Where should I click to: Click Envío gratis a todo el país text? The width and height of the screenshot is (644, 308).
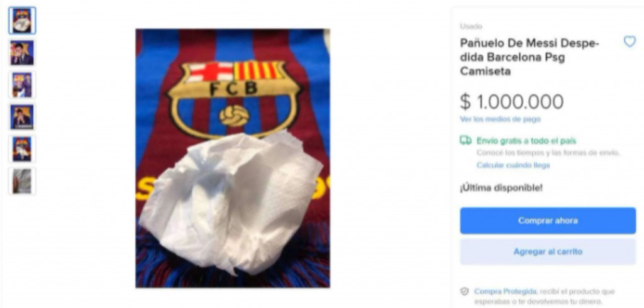tap(526, 141)
